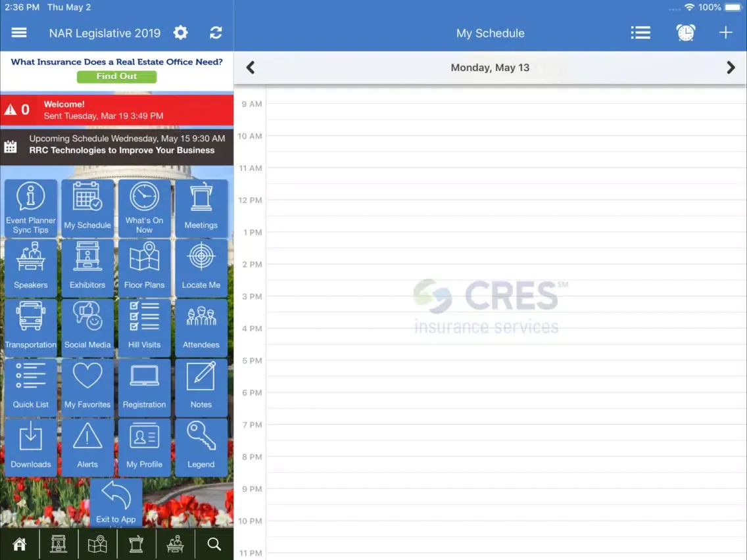The width and height of the screenshot is (747, 560).
Task: Open Hill Visits tile
Action: (x=145, y=328)
